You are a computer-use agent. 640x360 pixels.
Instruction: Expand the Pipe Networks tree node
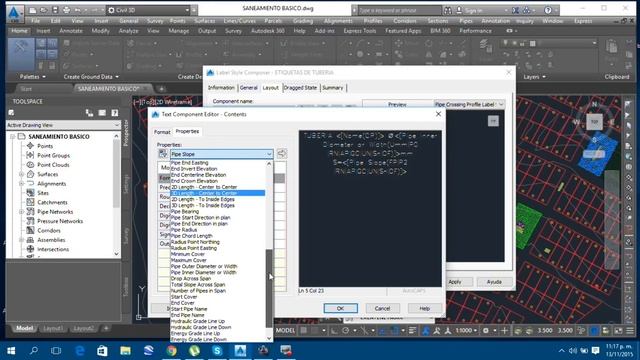(21, 212)
